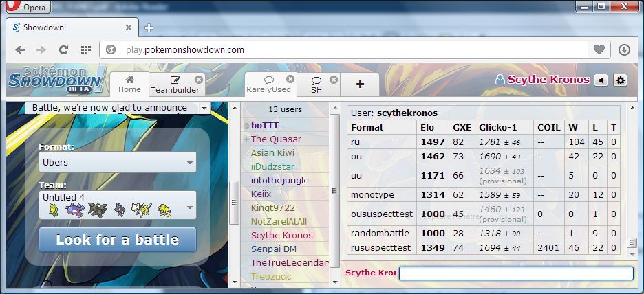Image resolution: width=644 pixels, height=294 pixels.
Task: Click the Look for a battle button
Action: click(118, 240)
